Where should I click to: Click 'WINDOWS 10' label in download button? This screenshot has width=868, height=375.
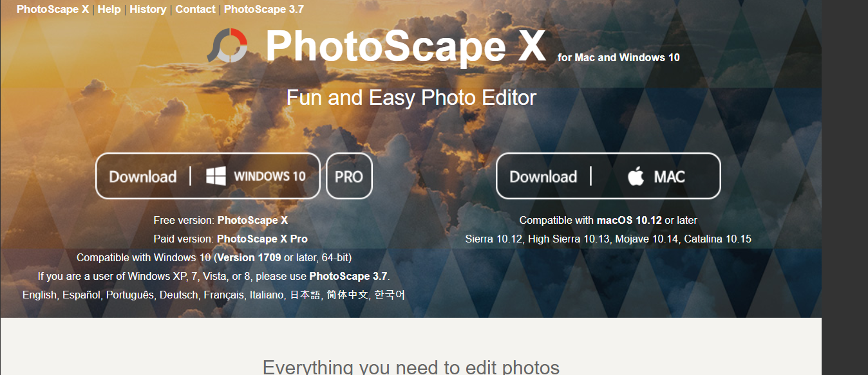coord(270,176)
